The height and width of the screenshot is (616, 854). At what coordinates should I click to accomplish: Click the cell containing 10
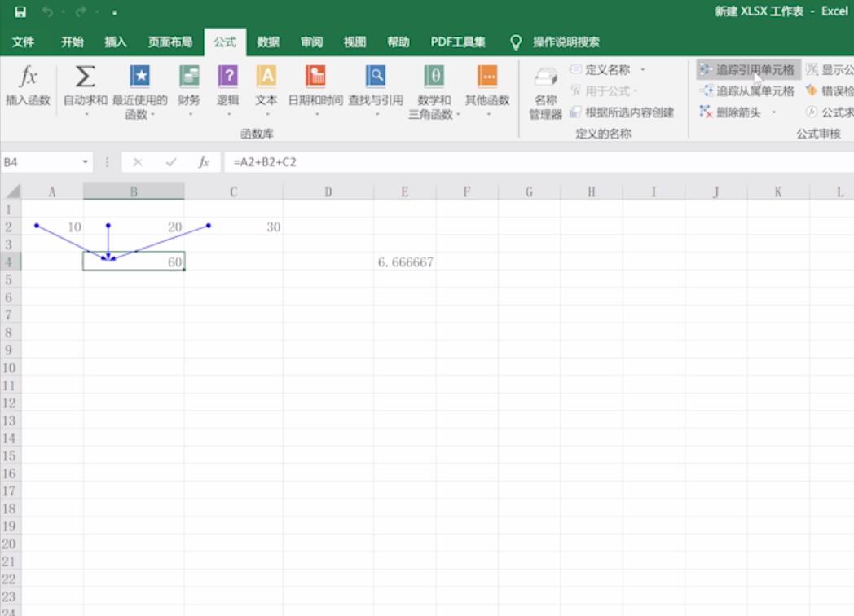point(52,227)
